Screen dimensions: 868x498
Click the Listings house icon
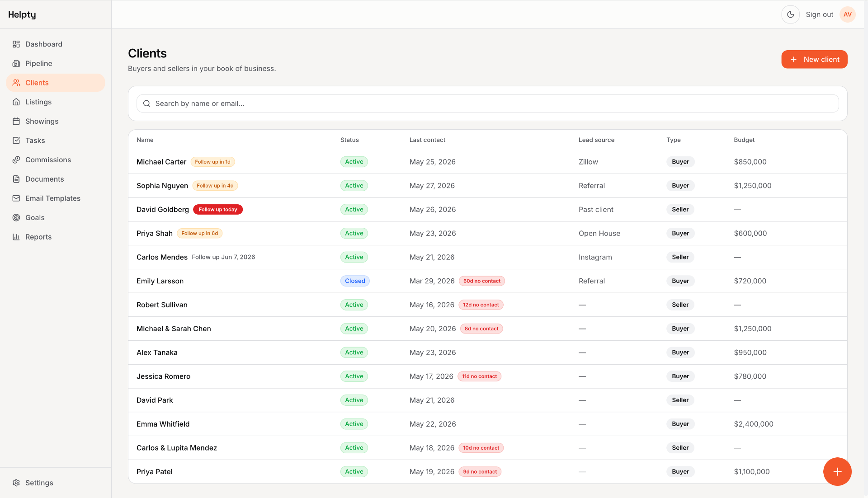click(x=16, y=102)
